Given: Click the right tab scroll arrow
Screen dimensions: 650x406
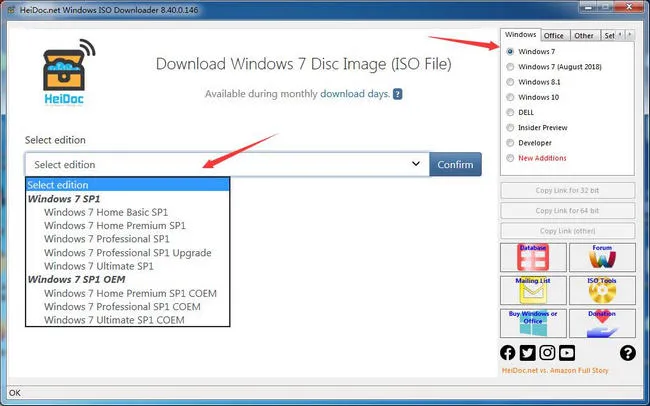Looking at the screenshot, I should click(630, 35).
